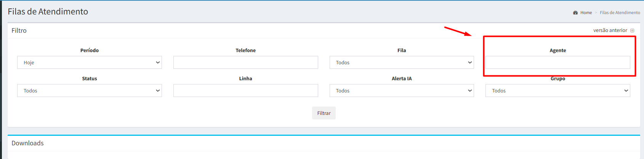644x159 pixels.
Task: Open the Status dropdown
Action: (90, 91)
